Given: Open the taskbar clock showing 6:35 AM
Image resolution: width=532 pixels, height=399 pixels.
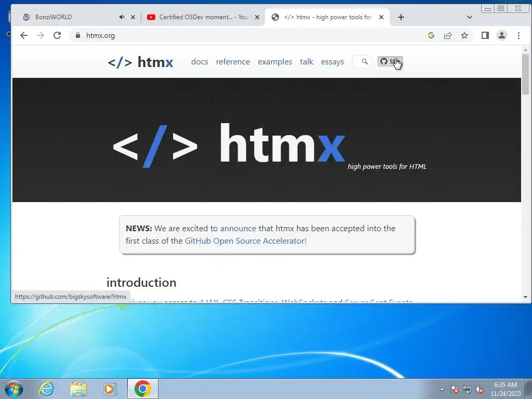Looking at the screenshot, I should pos(505,389).
